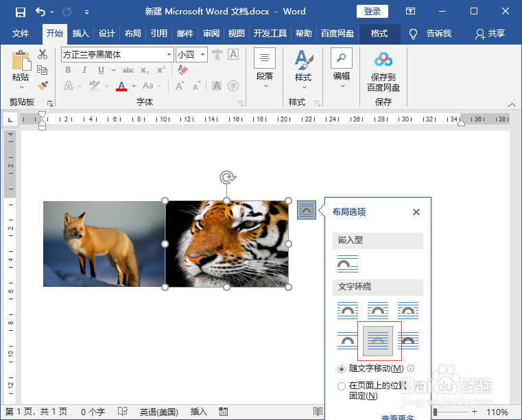Apply red font color A
This screenshot has width=522, height=420.
[121, 86]
